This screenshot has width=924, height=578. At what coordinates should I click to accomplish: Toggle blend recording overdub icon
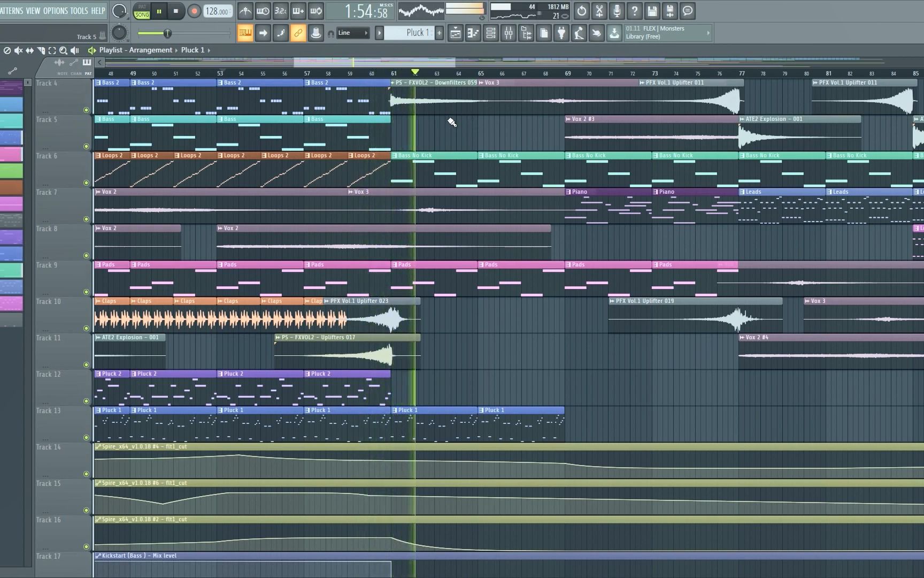pyautogui.click(x=298, y=11)
